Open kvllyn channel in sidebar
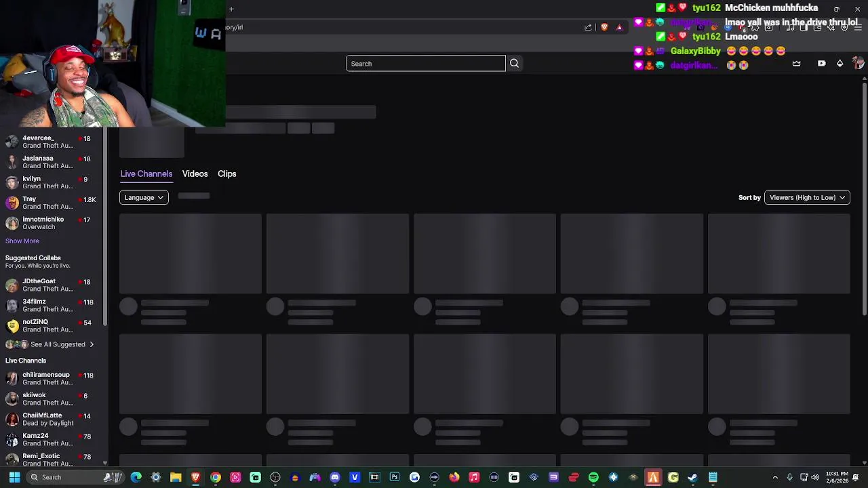Viewport: 868px width, 488px height. coord(52,182)
